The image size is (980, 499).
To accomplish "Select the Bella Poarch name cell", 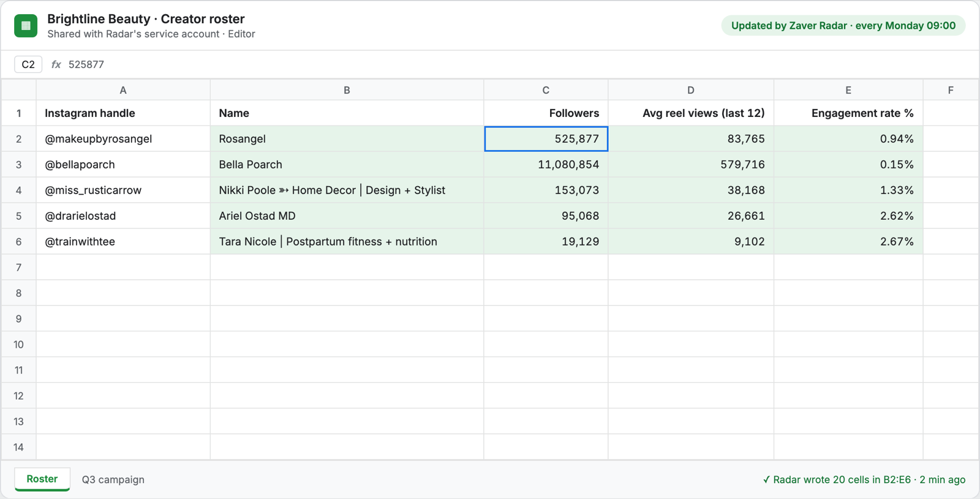I will click(x=347, y=165).
